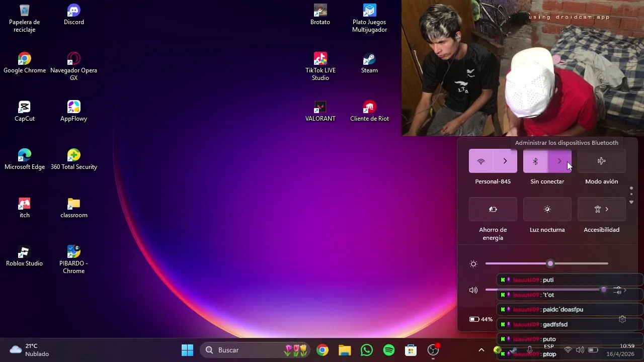Select the itch desktop shortcut
Screen dimensions: 644x362
pos(24,208)
